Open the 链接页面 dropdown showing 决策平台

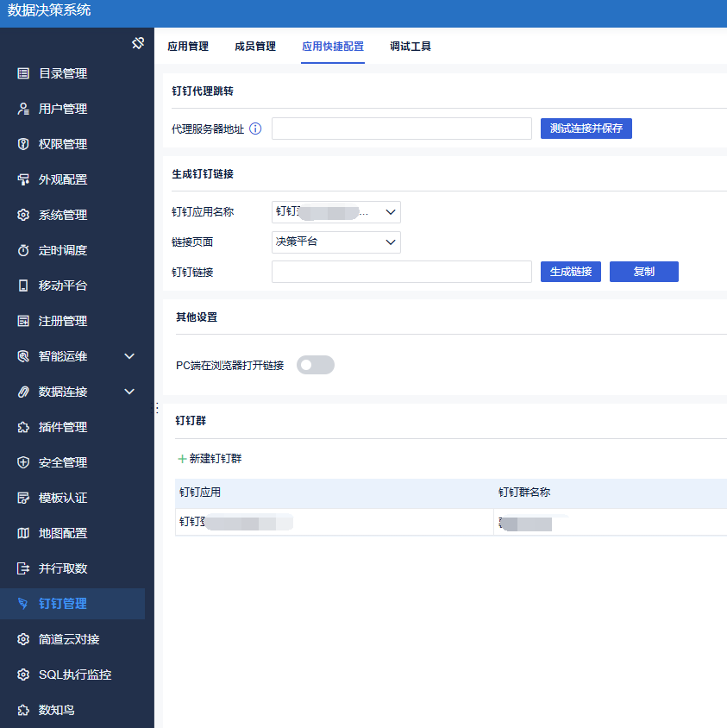[336, 242]
